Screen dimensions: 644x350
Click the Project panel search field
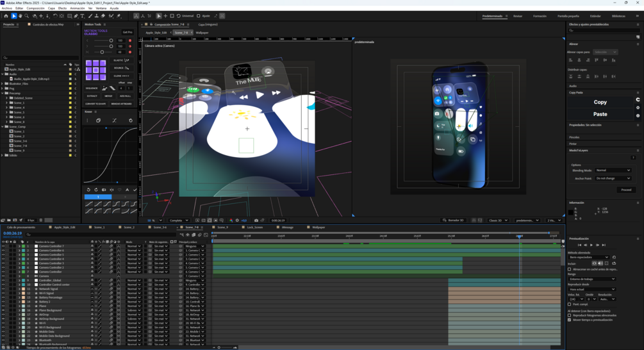[40, 58]
